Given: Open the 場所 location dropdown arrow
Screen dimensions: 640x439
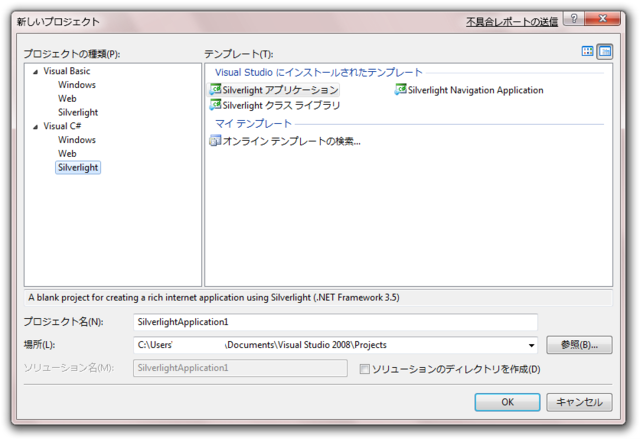Looking at the screenshot, I should pos(531,345).
